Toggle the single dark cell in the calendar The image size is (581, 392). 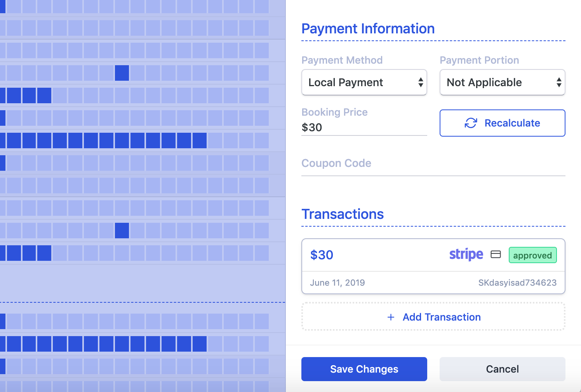click(x=122, y=73)
